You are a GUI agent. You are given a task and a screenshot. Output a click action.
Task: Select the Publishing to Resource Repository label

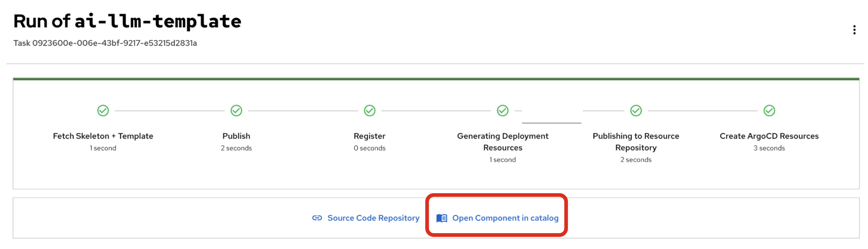(636, 141)
